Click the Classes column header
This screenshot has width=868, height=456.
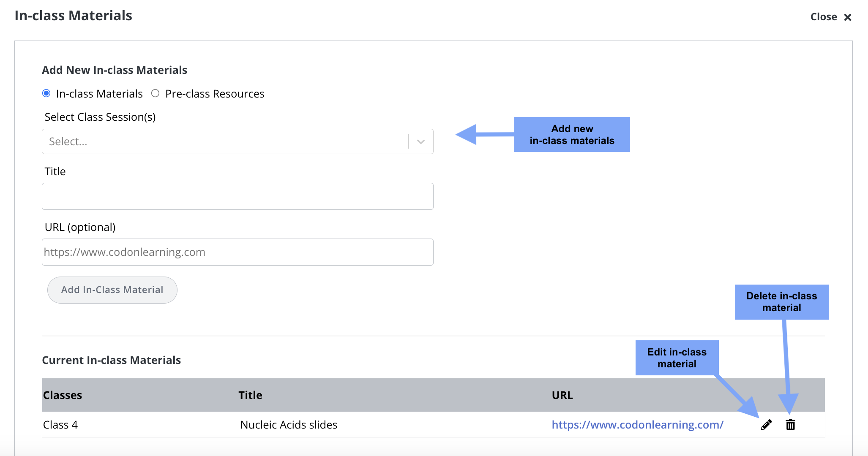pyautogui.click(x=63, y=395)
